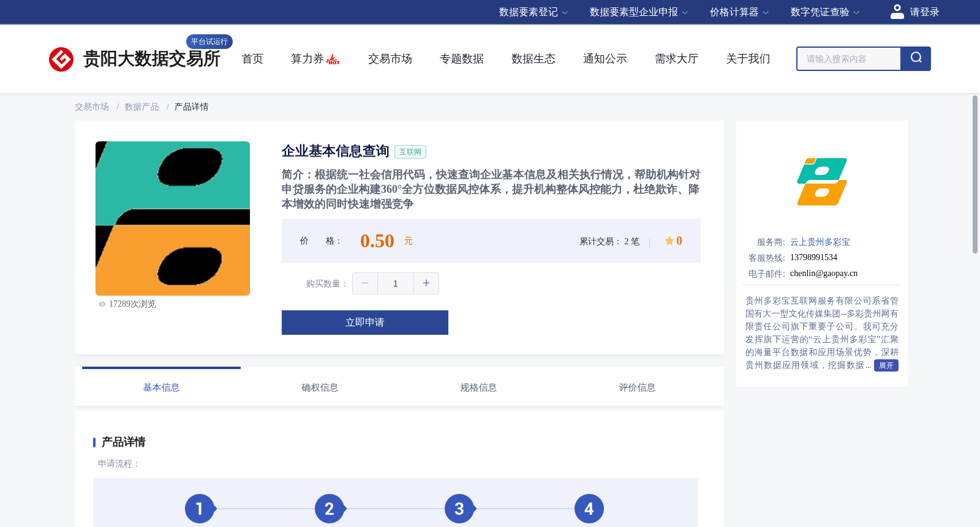Select the 基本信息 tab
The width and height of the screenshot is (980, 527).
point(161,387)
